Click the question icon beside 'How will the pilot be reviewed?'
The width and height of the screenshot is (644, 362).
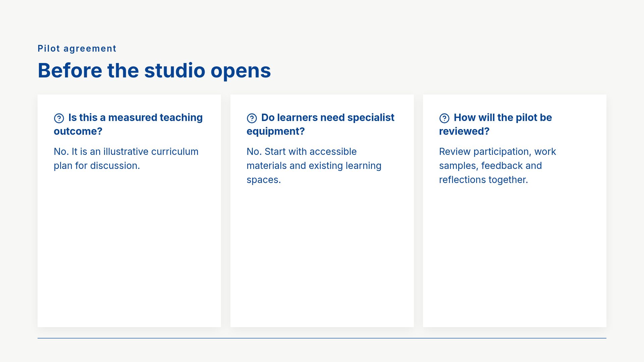point(444,118)
